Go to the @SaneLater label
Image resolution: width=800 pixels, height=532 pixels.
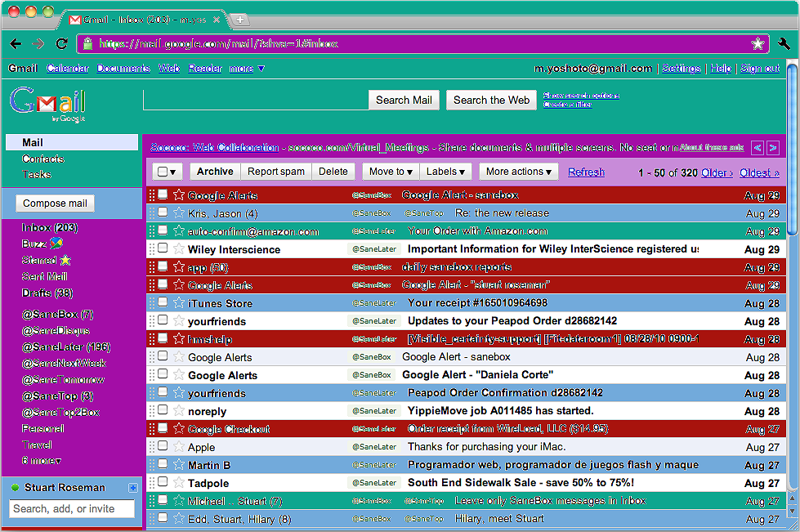click(66, 346)
